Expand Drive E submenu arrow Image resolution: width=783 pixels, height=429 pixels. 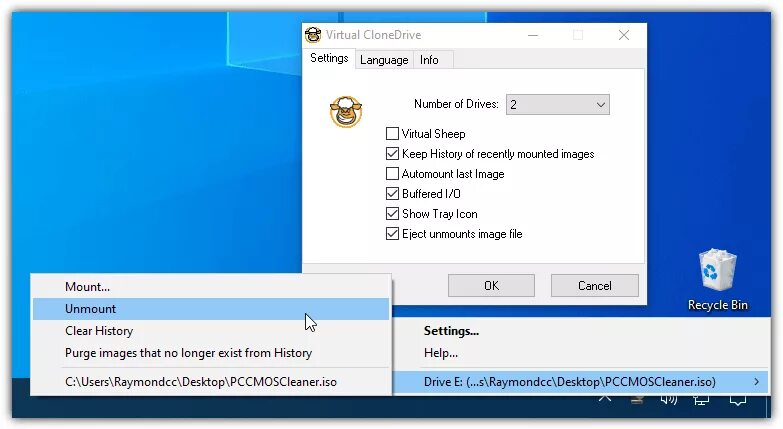[x=757, y=382]
